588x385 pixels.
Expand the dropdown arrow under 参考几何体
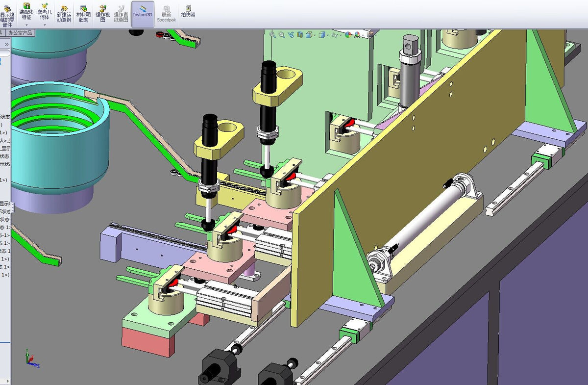pyautogui.click(x=45, y=25)
